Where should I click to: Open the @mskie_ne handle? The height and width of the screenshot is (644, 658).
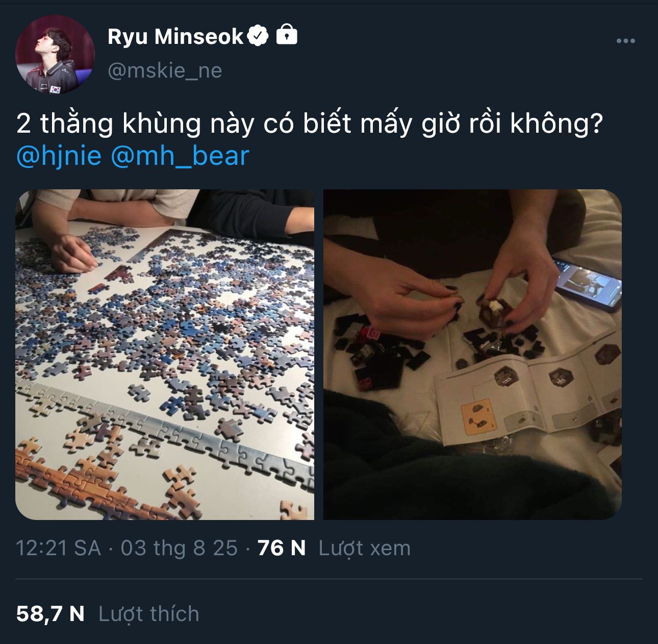[x=165, y=70]
